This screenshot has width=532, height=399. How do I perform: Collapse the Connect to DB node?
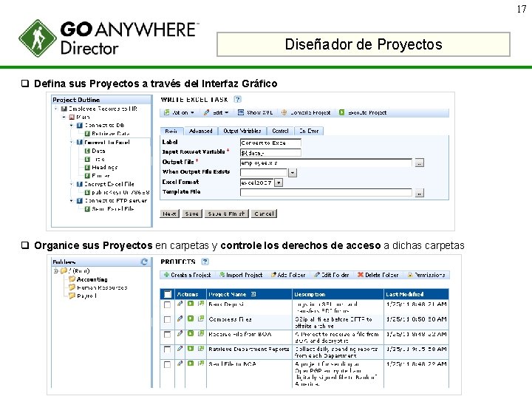point(71,125)
